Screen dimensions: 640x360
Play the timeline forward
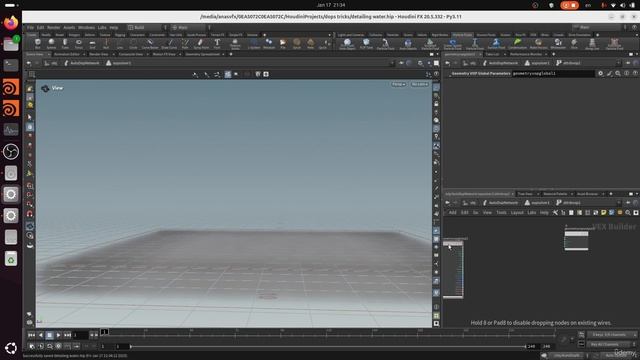[58, 335]
